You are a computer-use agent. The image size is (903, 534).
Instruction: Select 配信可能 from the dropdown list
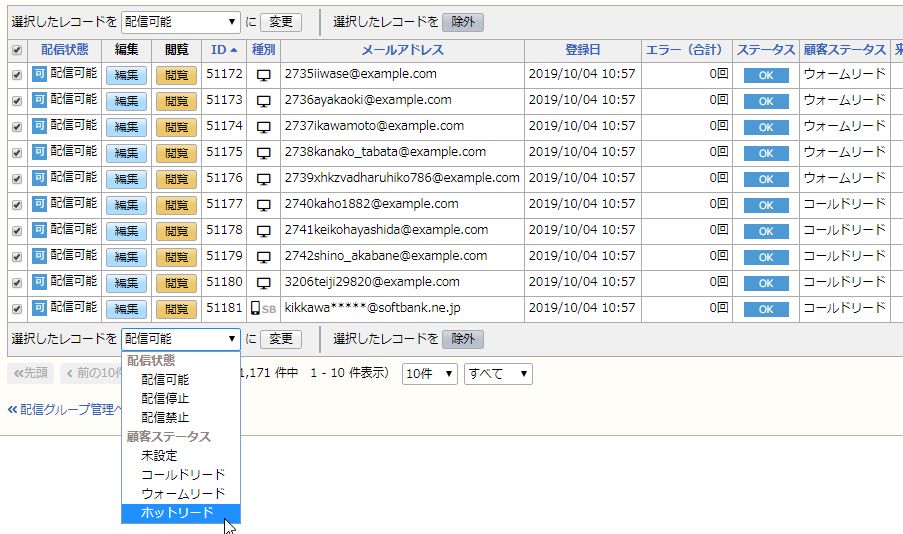(181, 380)
